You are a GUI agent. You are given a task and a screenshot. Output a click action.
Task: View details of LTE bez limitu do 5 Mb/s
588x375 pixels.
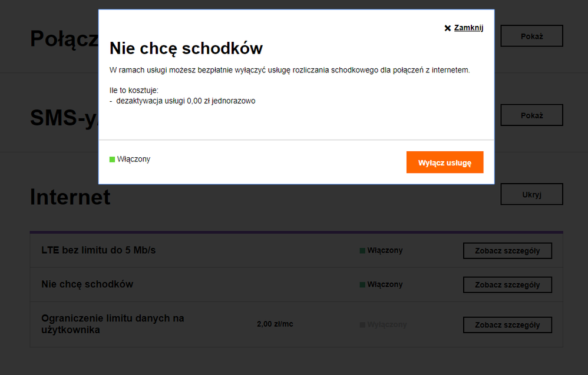(x=507, y=250)
